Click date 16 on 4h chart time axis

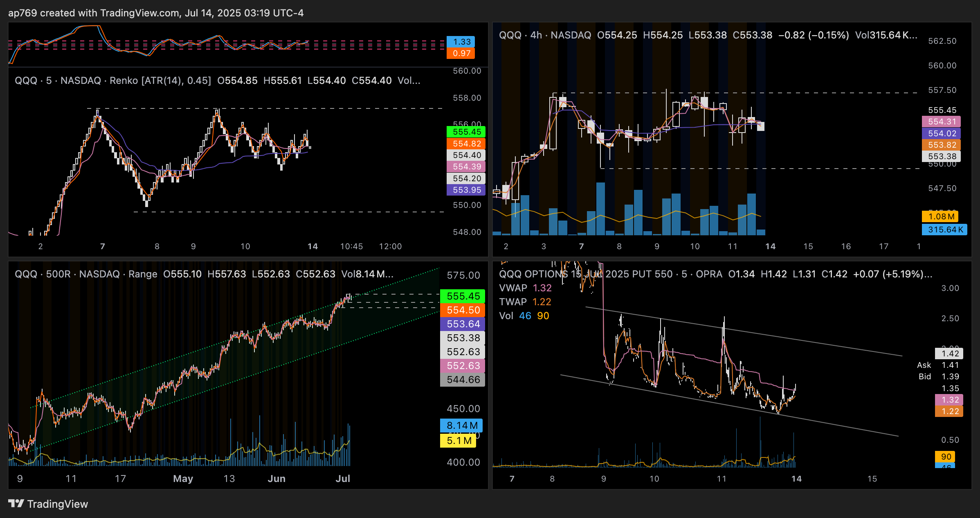tap(846, 246)
